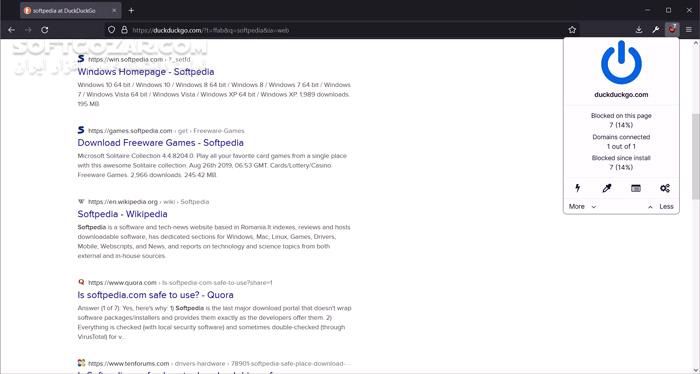Screen dimensions: 700x374
Task: Open the dashboard gears icon
Action: 665,188
